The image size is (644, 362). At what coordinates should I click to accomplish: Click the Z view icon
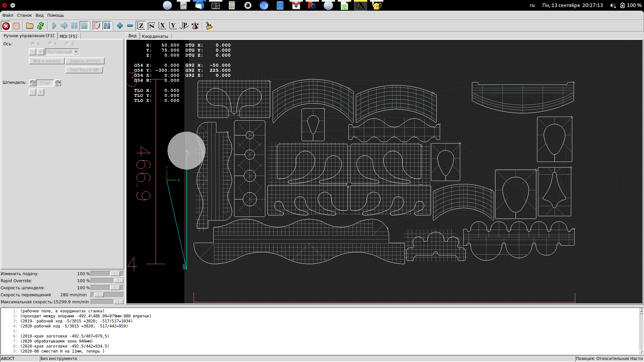tap(141, 26)
